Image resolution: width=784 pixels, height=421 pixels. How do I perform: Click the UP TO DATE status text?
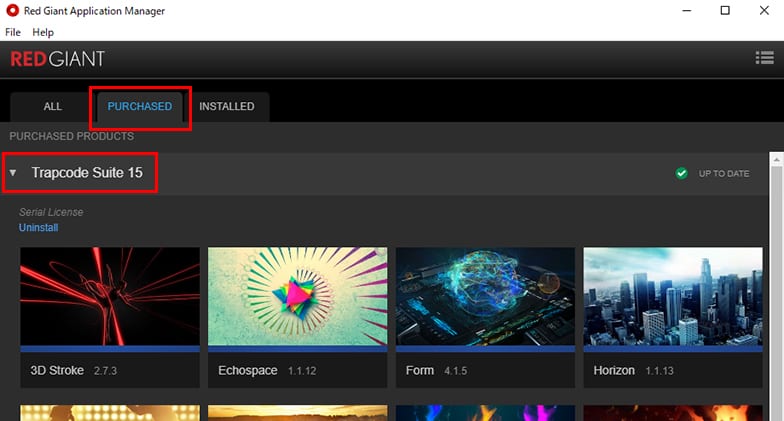click(724, 174)
